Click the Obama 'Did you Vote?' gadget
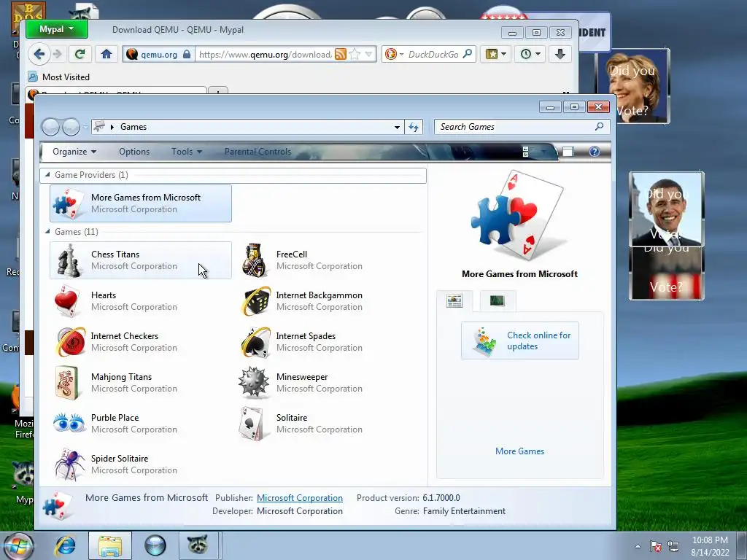Image resolution: width=747 pixels, height=560 pixels. [x=667, y=209]
